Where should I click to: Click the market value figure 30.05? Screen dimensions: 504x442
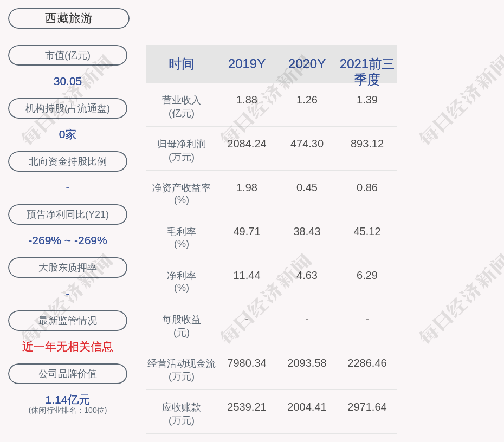point(68,81)
